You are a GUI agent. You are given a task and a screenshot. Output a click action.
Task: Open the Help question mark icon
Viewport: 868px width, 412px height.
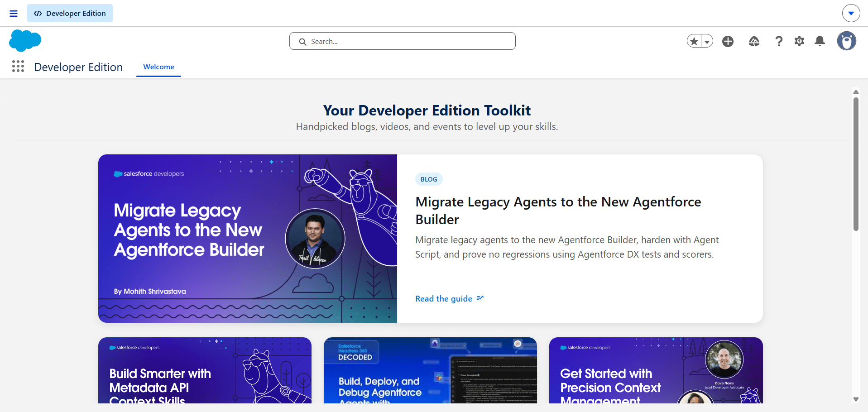(779, 41)
